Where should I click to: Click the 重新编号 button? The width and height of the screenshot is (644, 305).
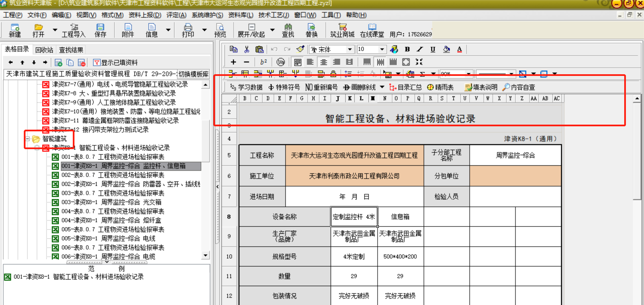pyautogui.click(x=321, y=87)
